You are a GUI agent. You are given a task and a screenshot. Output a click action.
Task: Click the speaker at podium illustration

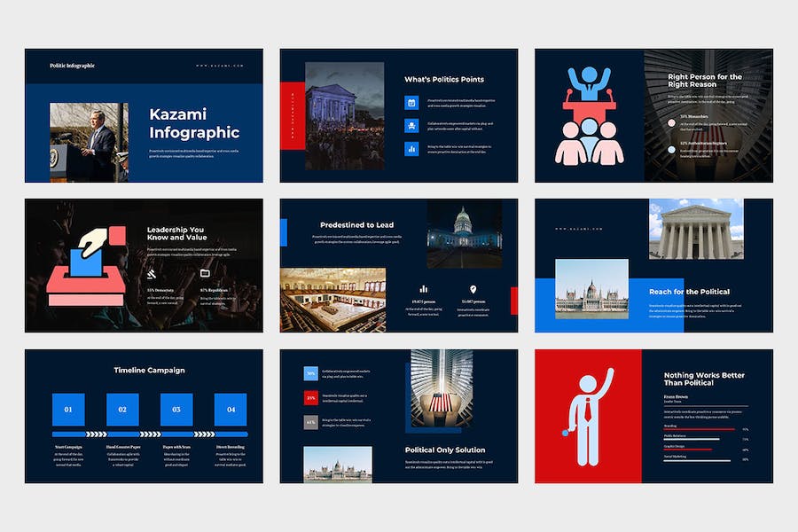(x=589, y=115)
